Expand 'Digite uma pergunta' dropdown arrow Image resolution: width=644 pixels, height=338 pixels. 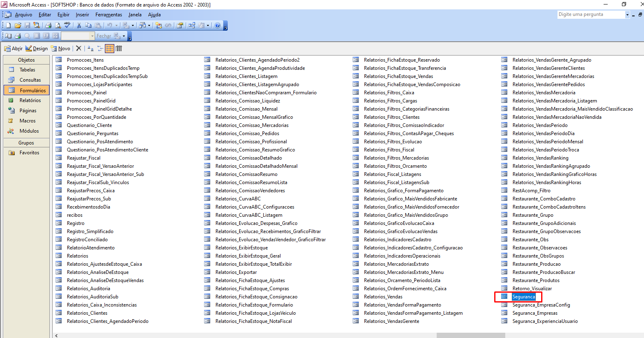pyautogui.click(x=627, y=15)
